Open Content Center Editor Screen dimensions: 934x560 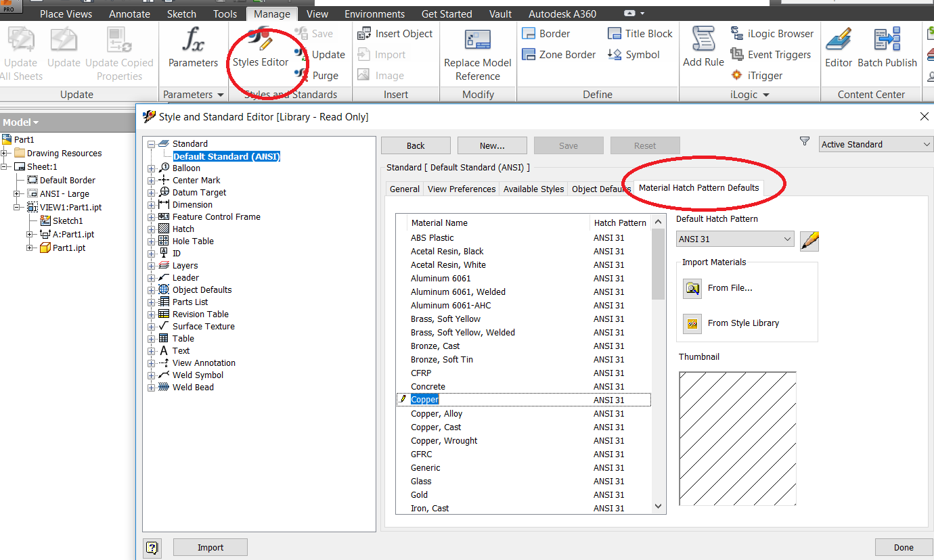pos(839,47)
